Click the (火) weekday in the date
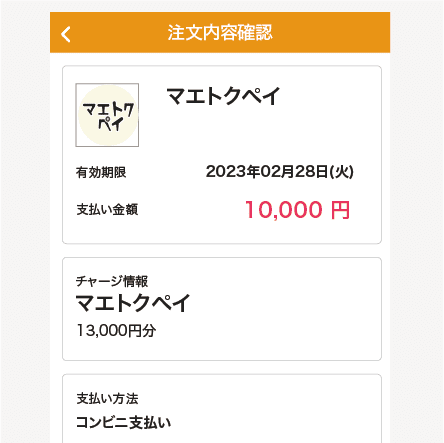 click(x=342, y=172)
